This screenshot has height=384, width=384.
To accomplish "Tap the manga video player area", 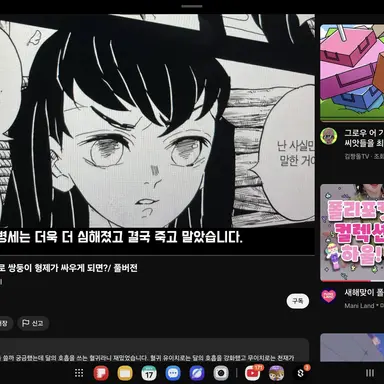I will pyautogui.click(x=157, y=135).
